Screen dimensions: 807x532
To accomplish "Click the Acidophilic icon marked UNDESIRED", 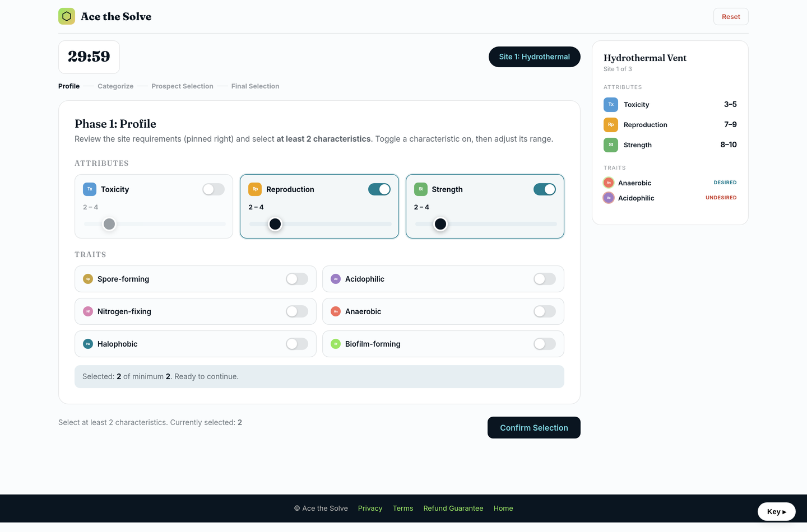I will 609,198.
